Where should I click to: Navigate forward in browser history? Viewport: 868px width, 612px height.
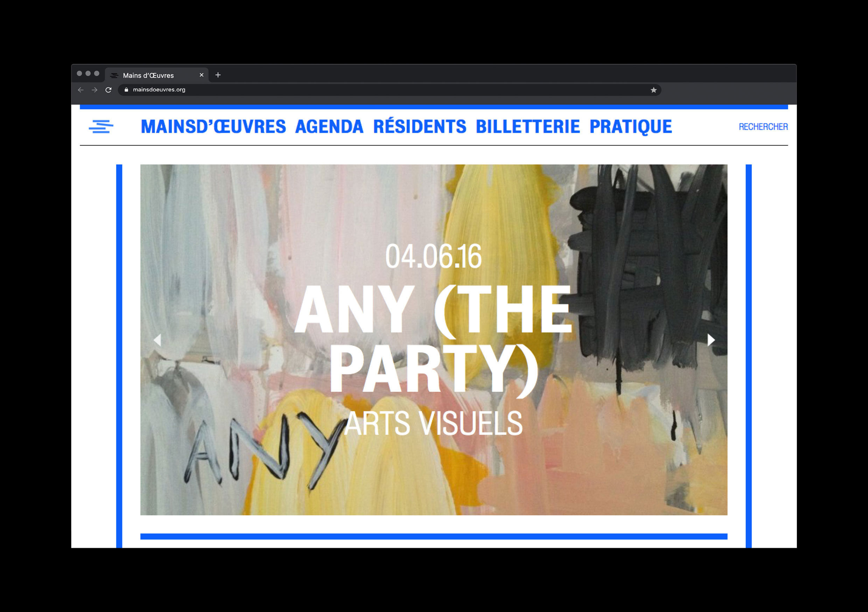(94, 90)
